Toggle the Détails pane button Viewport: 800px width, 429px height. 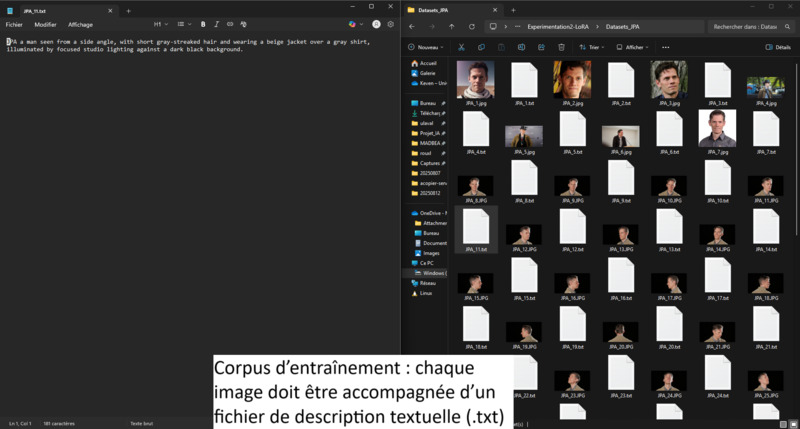pos(777,47)
